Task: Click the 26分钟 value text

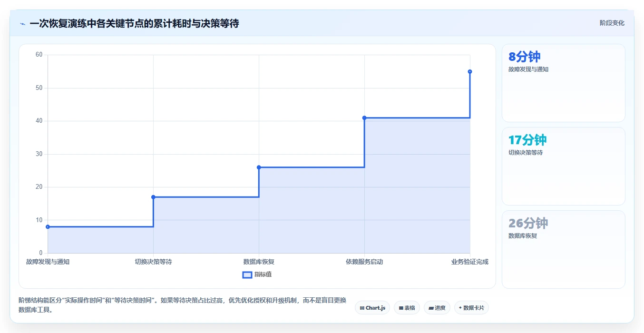Action: (528, 223)
